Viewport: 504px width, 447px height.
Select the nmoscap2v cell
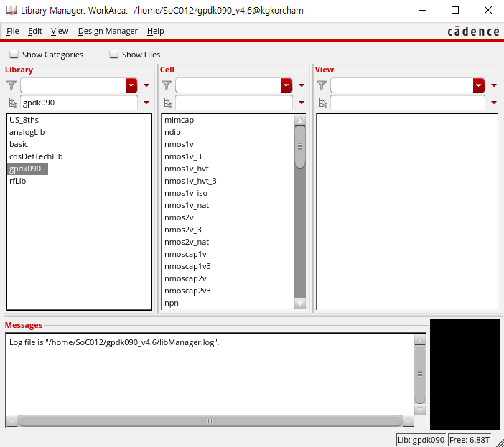(185, 278)
